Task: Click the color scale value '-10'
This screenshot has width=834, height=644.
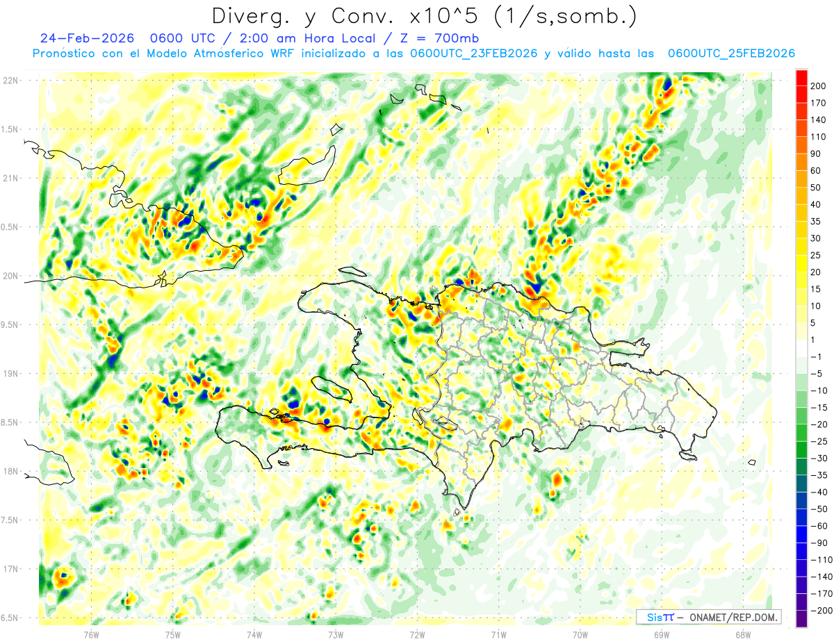Action: pyautogui.click(x=819, y=390)
